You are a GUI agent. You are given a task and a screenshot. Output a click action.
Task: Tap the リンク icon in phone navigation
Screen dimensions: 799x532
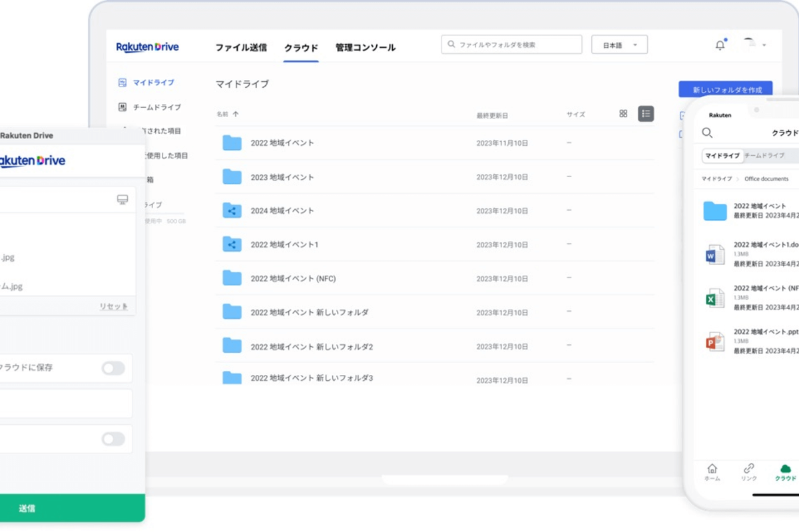[748, 469]
